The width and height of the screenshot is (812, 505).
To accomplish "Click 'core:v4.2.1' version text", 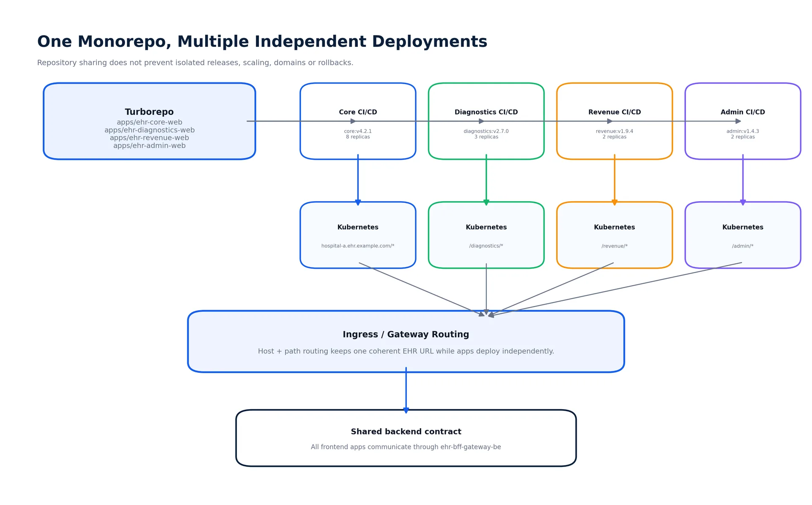I will (x=358, y=131).
